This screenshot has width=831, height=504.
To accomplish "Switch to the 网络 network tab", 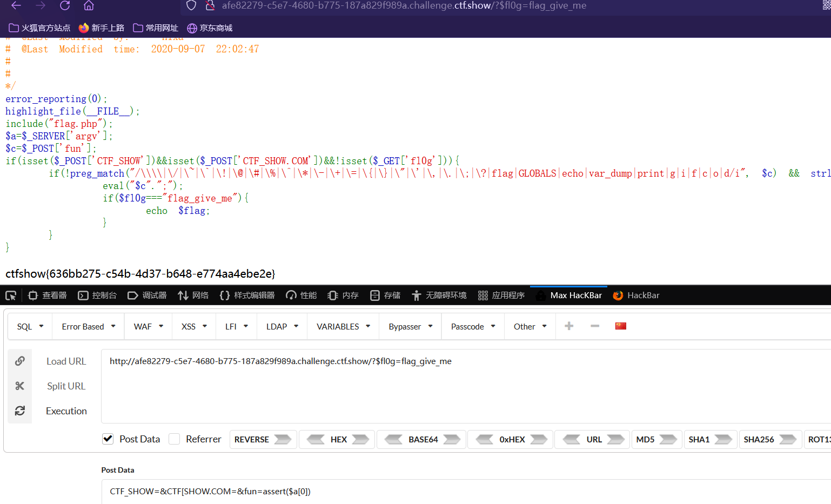I will [193, 295].
